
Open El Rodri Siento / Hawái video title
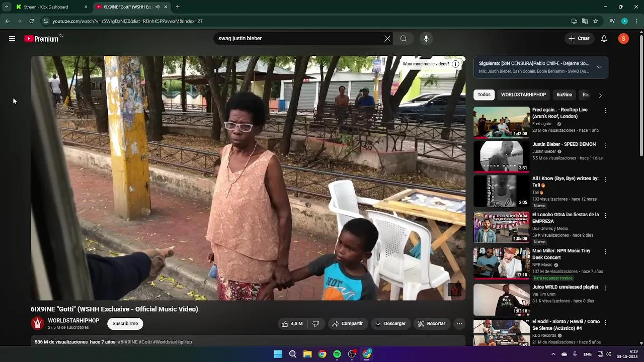566,325
